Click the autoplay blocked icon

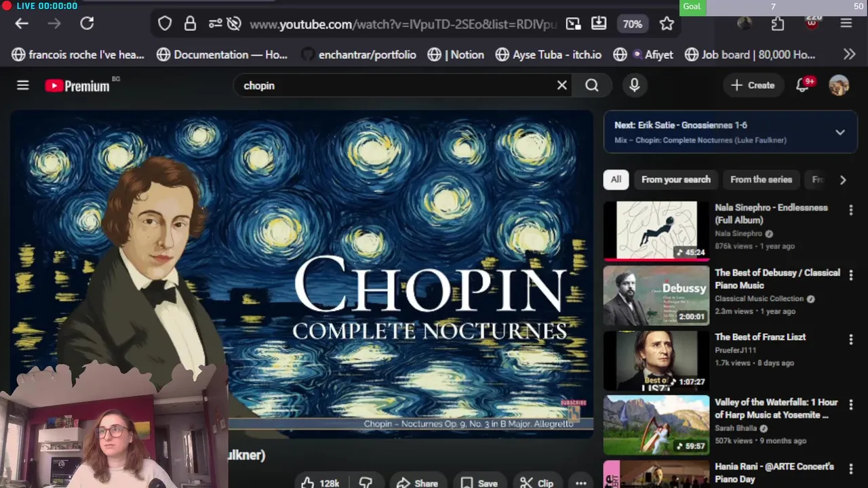click(234, 24)
